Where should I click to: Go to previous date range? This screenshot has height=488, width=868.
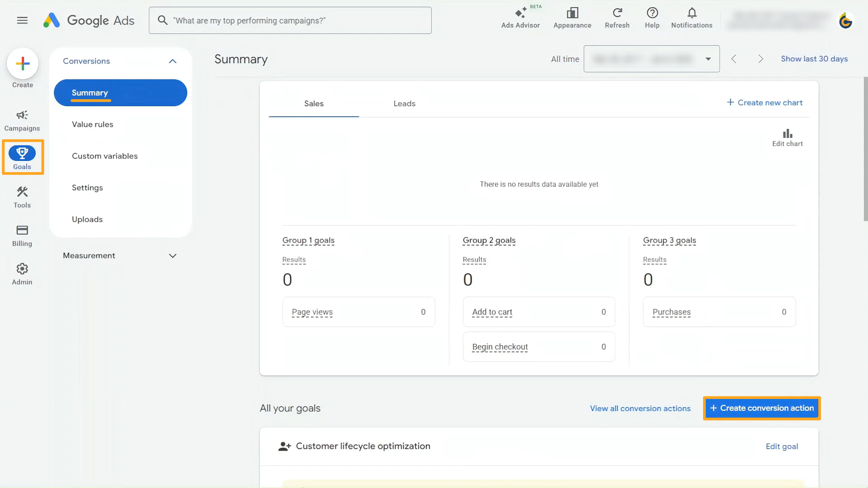pos(734,59)
